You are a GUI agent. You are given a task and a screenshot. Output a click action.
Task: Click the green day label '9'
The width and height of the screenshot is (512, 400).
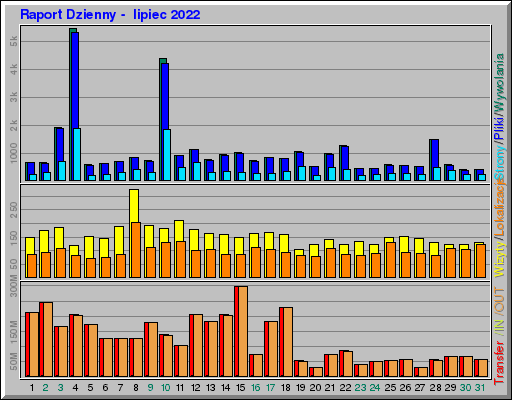150,388
